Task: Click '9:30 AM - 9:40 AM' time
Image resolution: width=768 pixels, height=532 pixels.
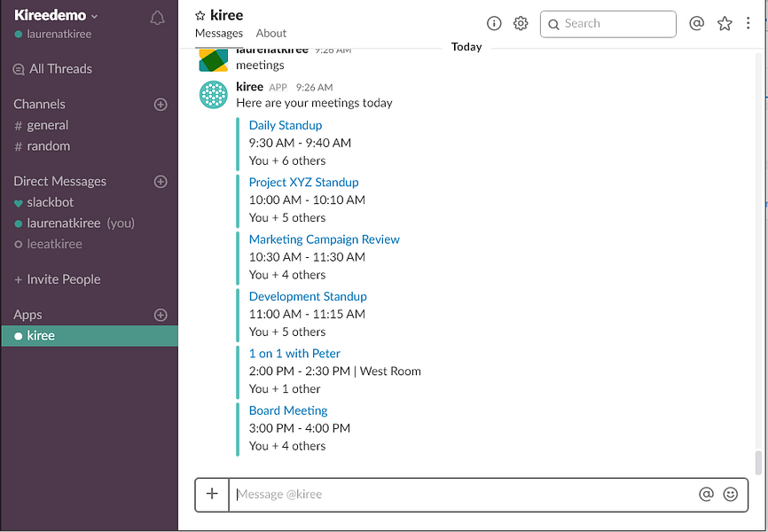Action: coord(300,143)
